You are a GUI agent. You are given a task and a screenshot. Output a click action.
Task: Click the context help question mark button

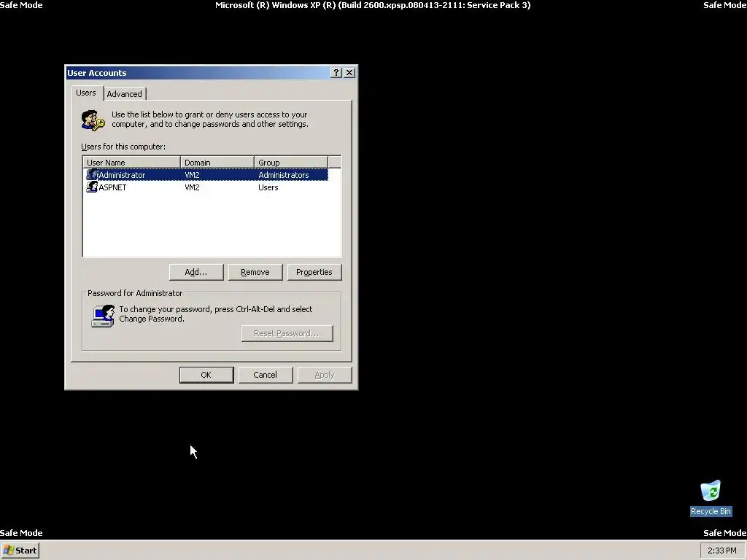pos(336,72)
